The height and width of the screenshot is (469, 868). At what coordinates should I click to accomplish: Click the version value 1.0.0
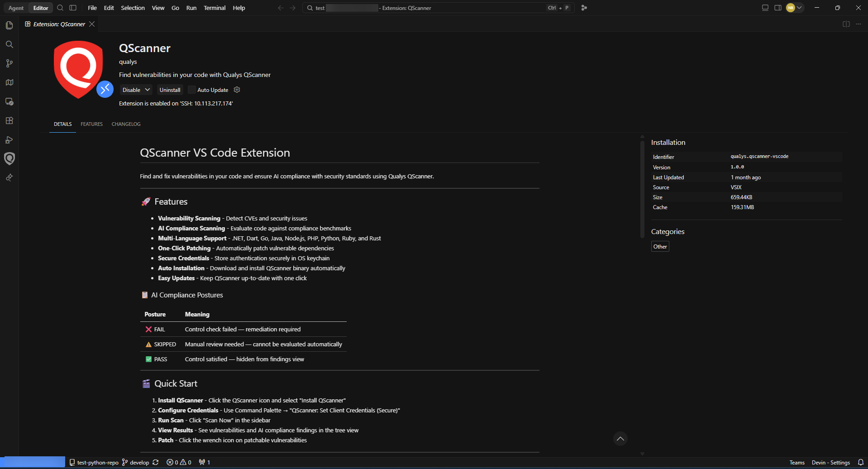(737, 167)
